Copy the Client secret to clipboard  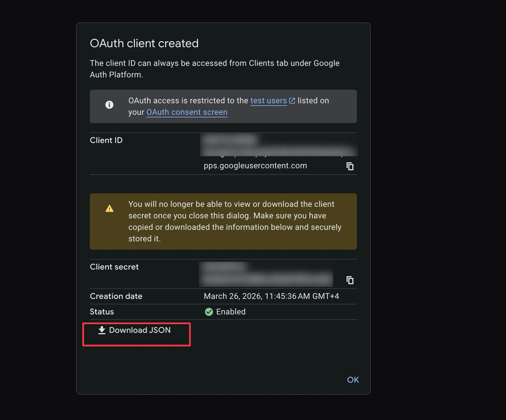(x=350, y=280)
